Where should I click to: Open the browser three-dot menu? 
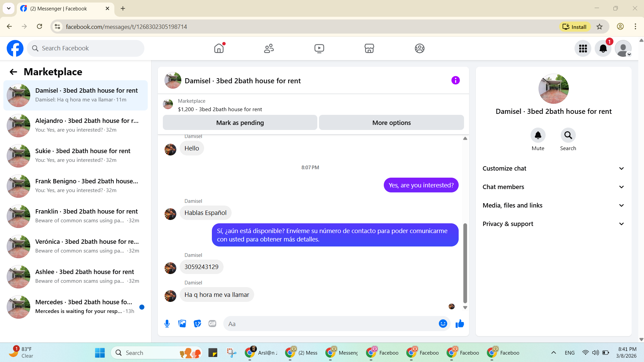[x=635, y=27]
